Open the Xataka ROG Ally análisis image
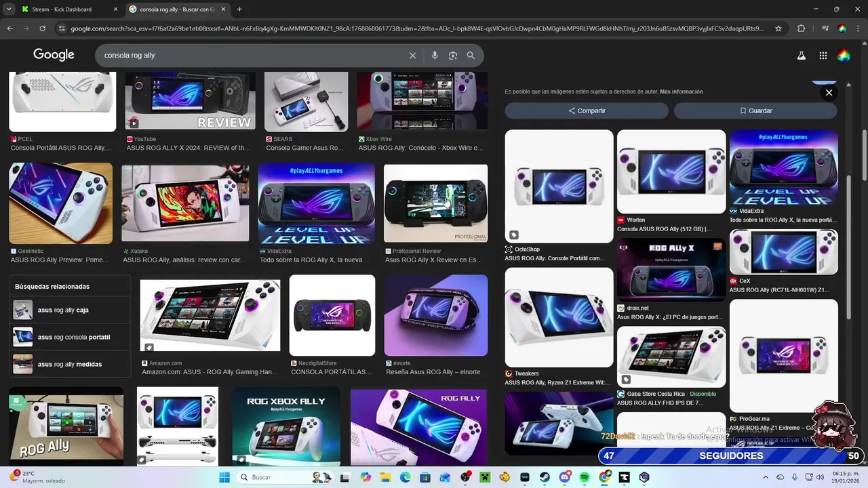868x488 pixels. point(185,203)
